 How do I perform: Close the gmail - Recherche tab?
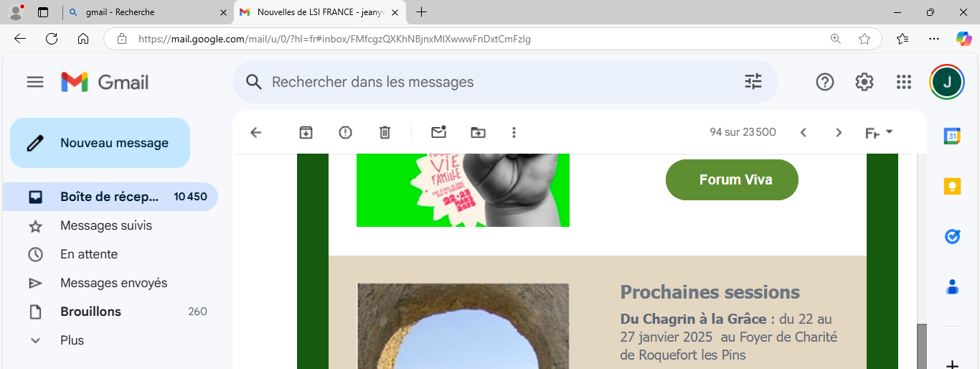coord(223,12)
